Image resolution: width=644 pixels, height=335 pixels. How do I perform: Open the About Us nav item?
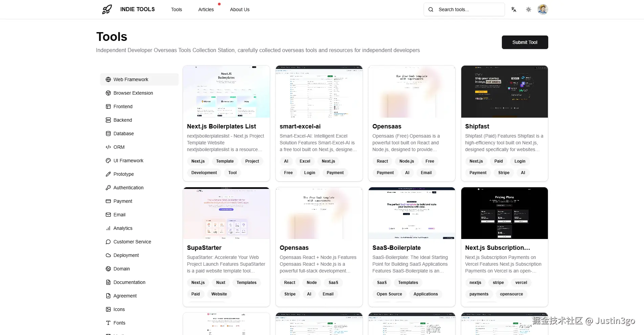[240, 9]
